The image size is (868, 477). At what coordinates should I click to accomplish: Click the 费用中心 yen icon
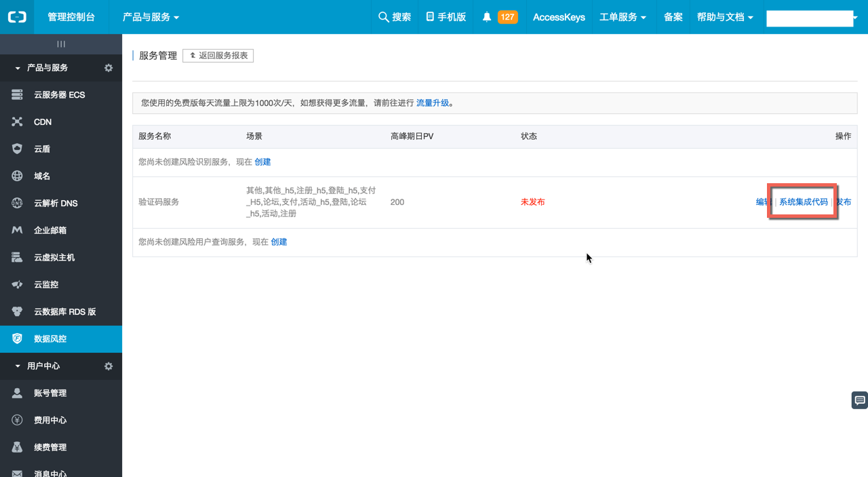[x=17, y=420]
